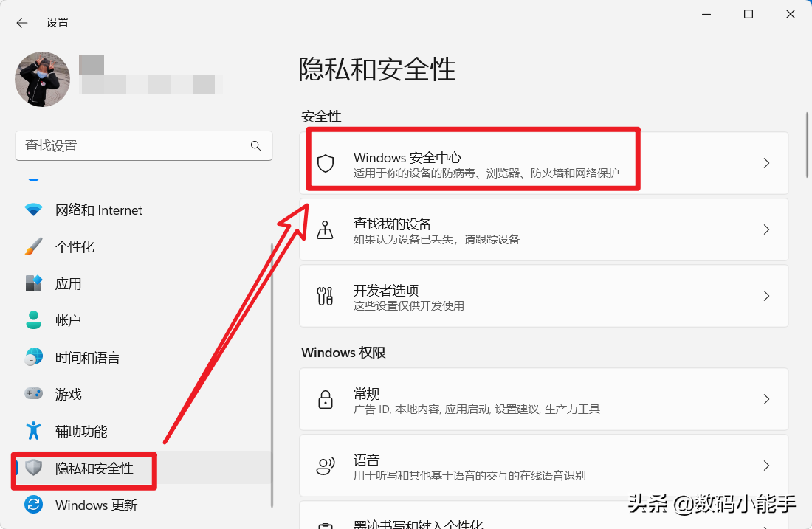
Task: Click the Wi-Fi network icon in sidebar
Action: pyautogui.click(x=34, y=210)
